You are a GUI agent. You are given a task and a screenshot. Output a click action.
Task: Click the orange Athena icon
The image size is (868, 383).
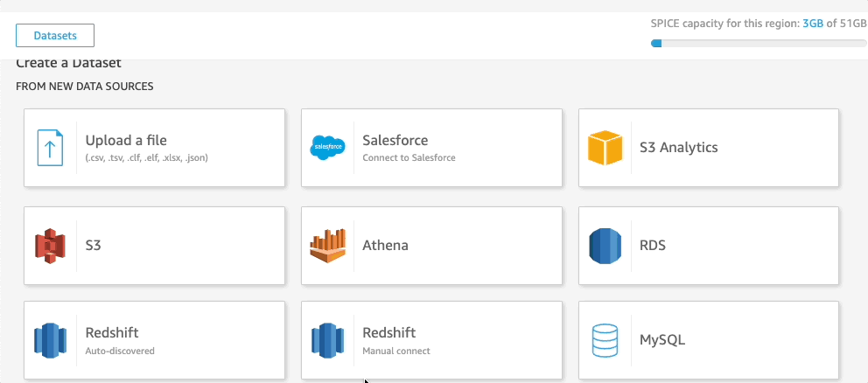(x=328, y=245)
